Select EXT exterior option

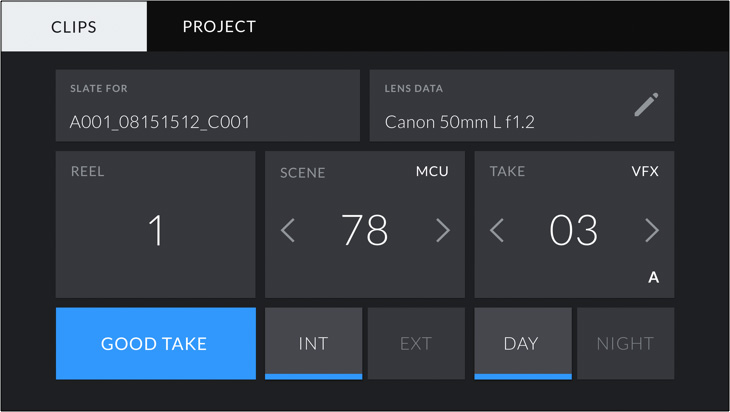click(416, 343)
